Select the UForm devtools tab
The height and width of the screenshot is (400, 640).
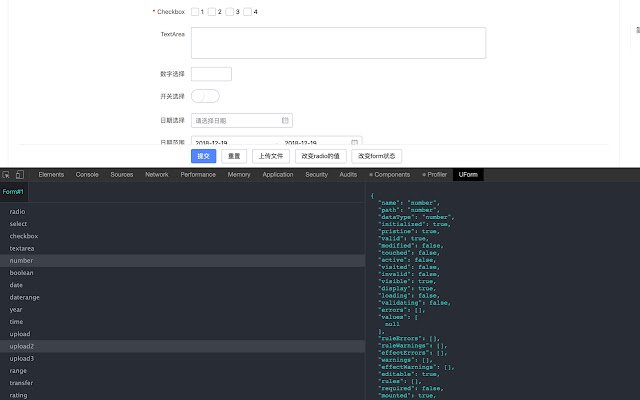(x=468, y=175)
